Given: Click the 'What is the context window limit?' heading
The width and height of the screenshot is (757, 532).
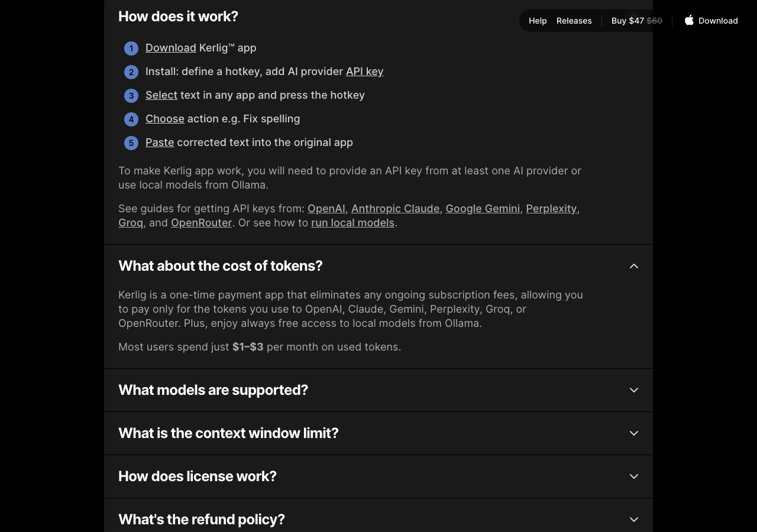Looking at the screenshot, I should tap(228, 433).
